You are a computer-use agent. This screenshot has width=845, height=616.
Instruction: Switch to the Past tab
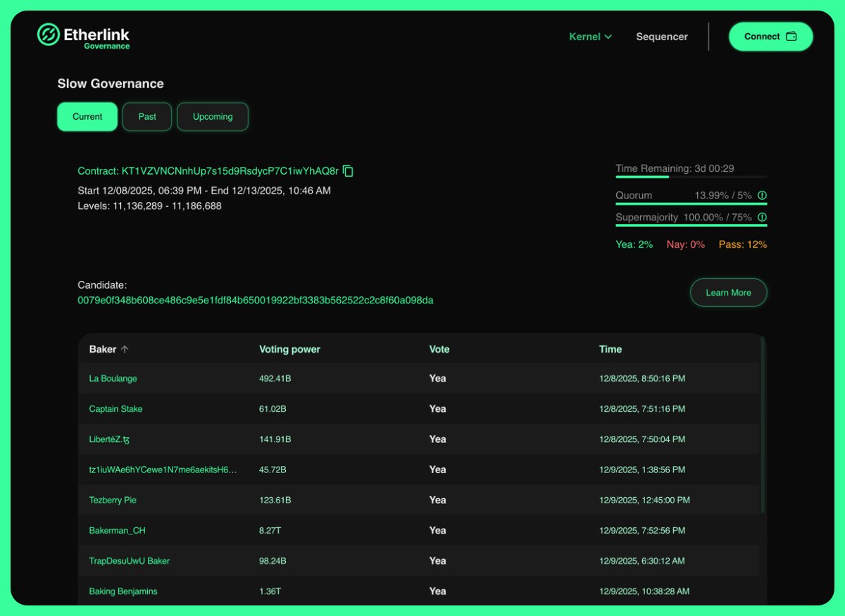(x=147, y=117)
